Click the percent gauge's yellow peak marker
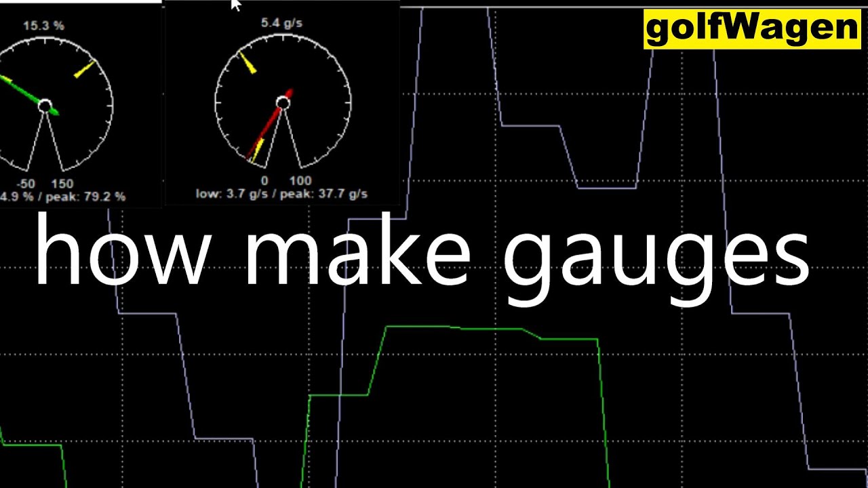 pos(84,69)
